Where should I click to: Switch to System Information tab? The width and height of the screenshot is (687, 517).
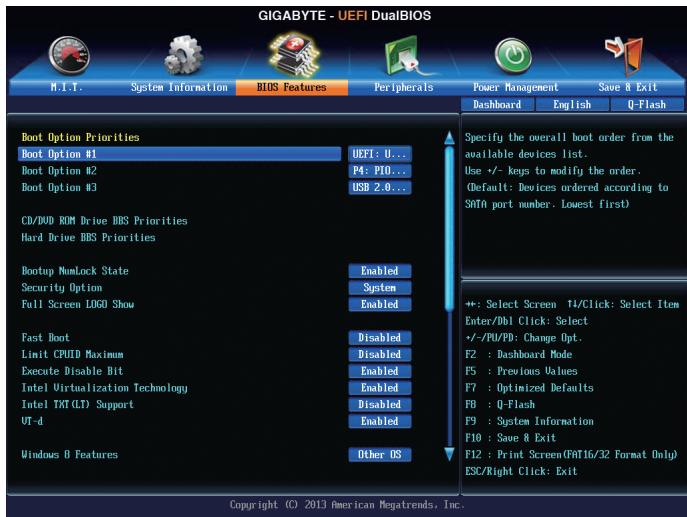(179, 87)
